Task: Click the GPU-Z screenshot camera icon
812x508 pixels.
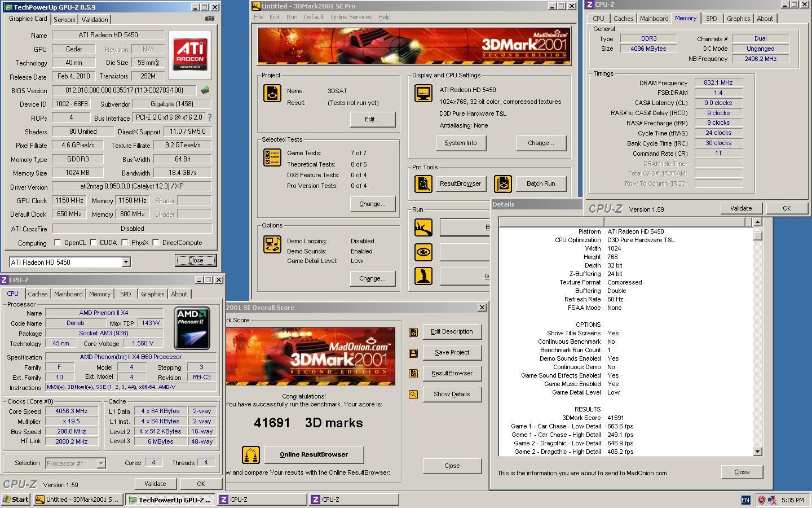Action: (x=209, y=18)
